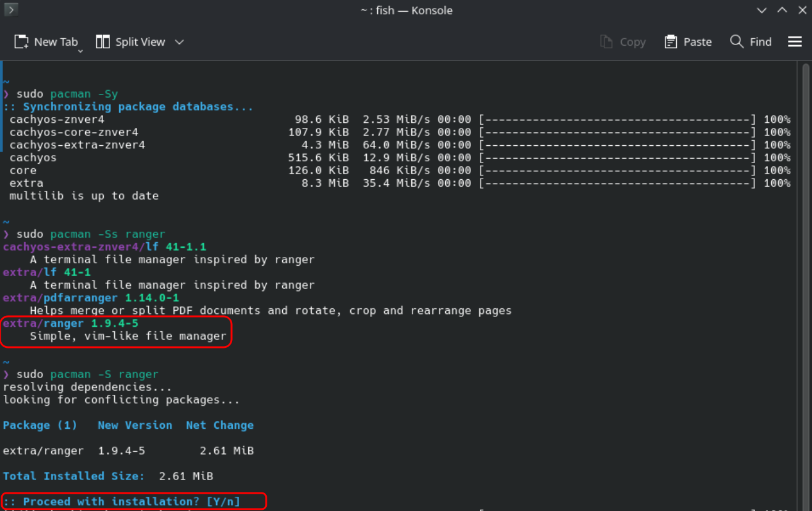Open a new tab with New Tab button
This screenshot has height=511, width=812.
[46, 42]
